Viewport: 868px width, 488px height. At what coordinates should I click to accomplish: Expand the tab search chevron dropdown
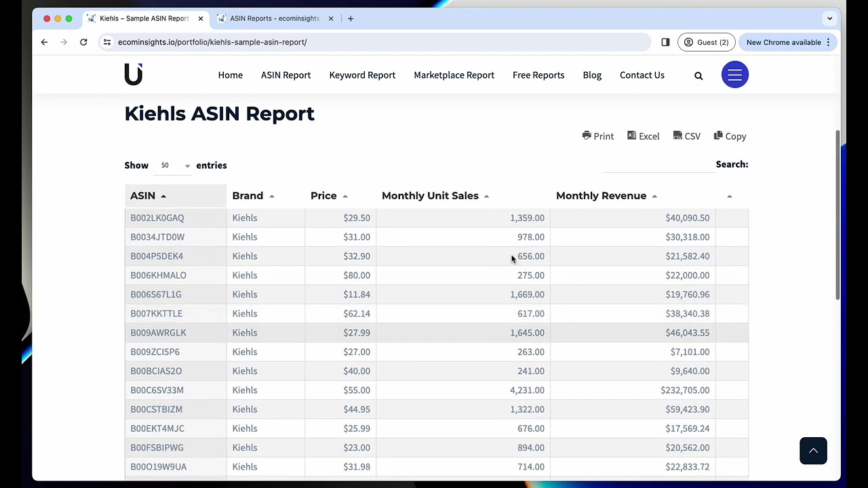coord(829,18)
